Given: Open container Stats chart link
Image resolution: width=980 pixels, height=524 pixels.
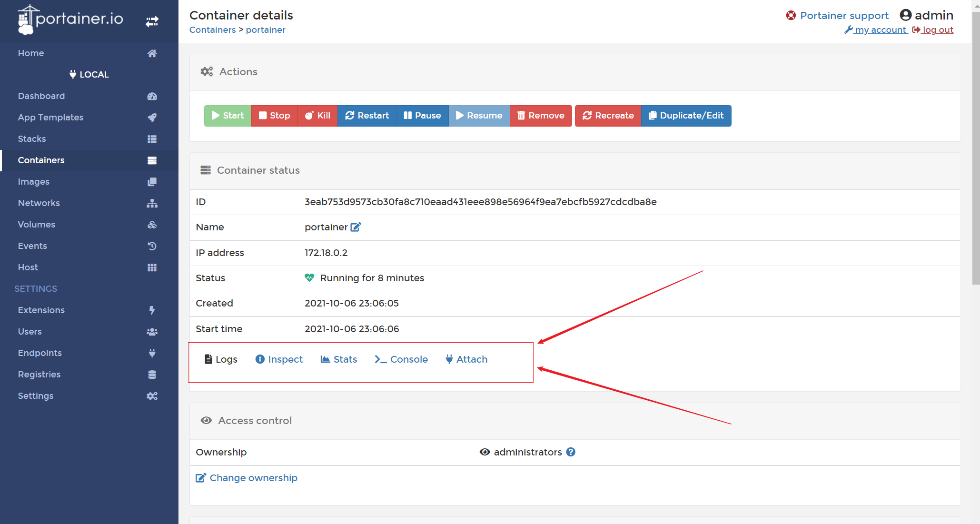Looking at the screenshot, I should coord(339,359).
